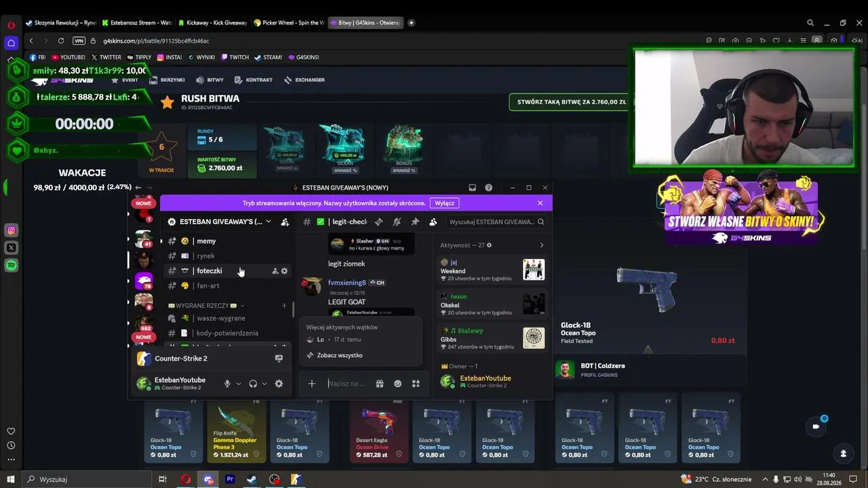The image size is (868, 488).
Task: Open STEAM! bookmark
Action: point(268,58)
